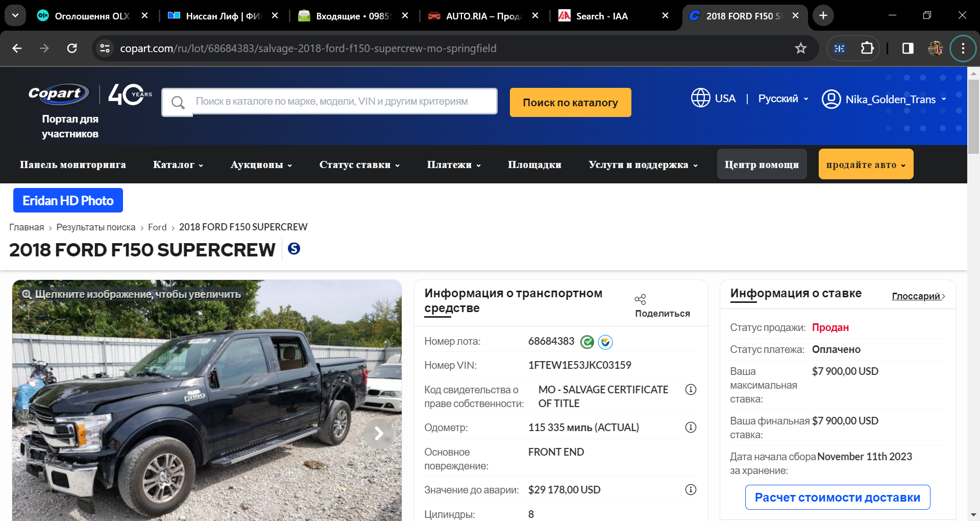Image resolution: width=980 pixels, height=521 pixels.
Task: Click info icon next to Odometer value
Action: [691, 428]
